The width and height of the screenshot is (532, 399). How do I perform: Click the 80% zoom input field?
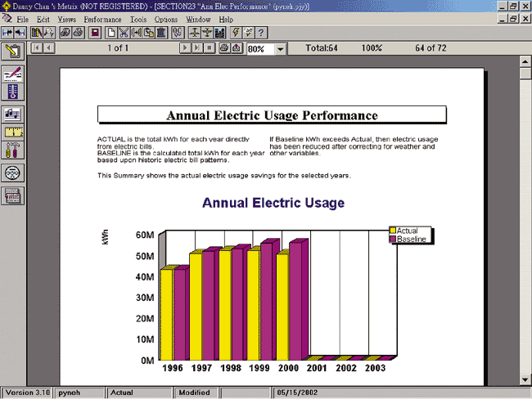click(259, 49)
